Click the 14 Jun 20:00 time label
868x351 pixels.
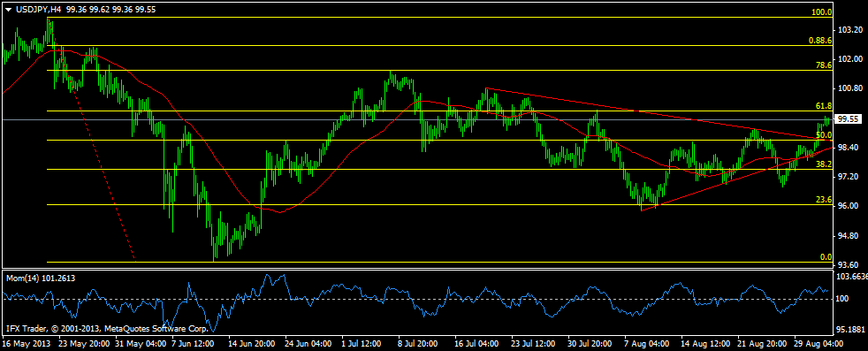[252, 343]
